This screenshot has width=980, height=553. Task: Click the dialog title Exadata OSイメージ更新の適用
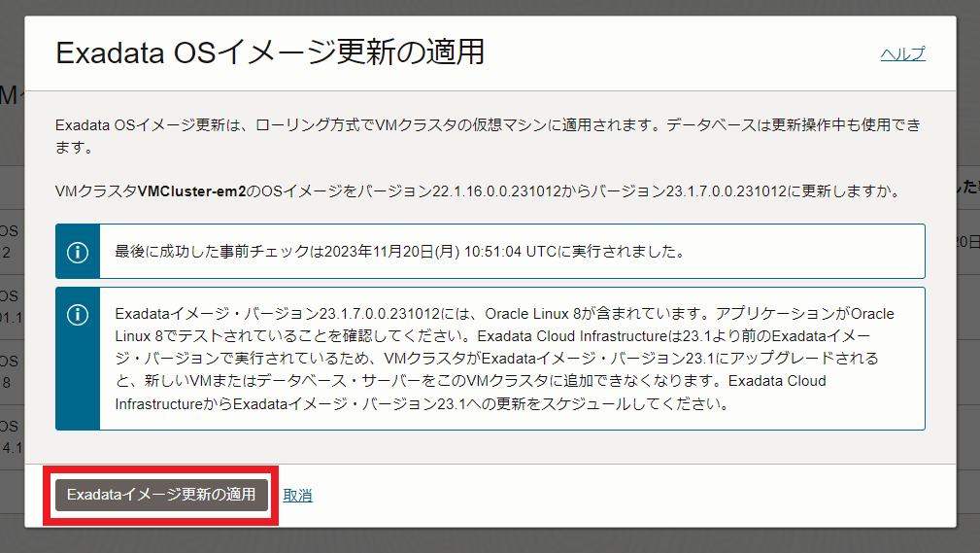[x=270, y=52]
